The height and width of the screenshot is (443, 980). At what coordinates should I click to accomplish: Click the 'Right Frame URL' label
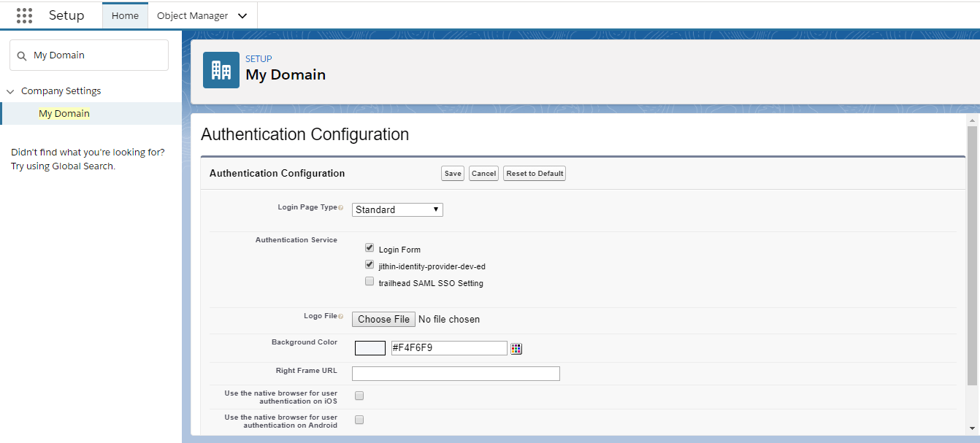click(x=307, y=371)
